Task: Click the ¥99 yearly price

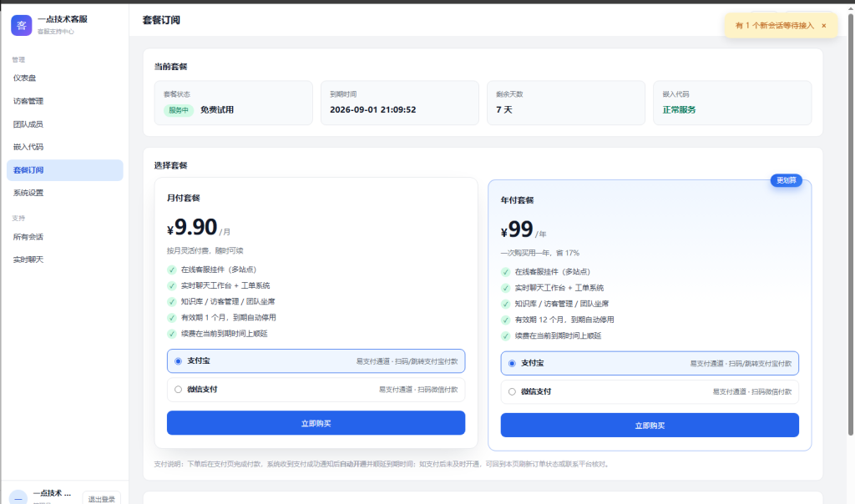Action: [517, 229]
